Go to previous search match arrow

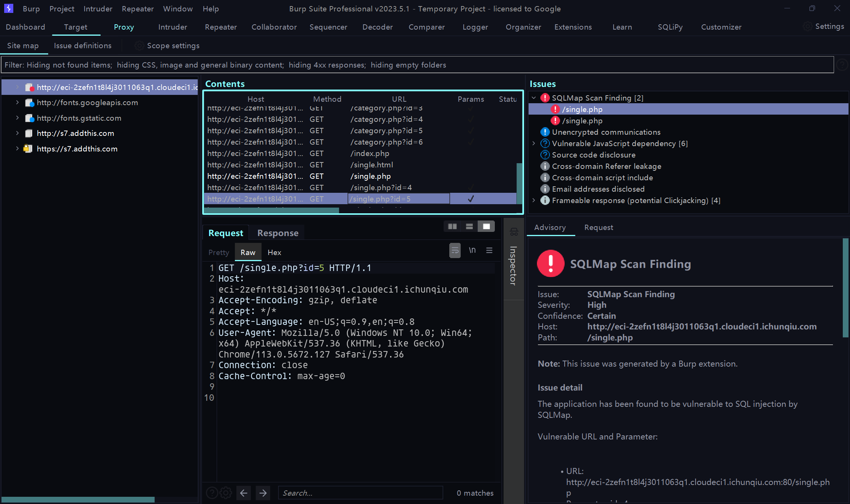click(x=244, y=493)
